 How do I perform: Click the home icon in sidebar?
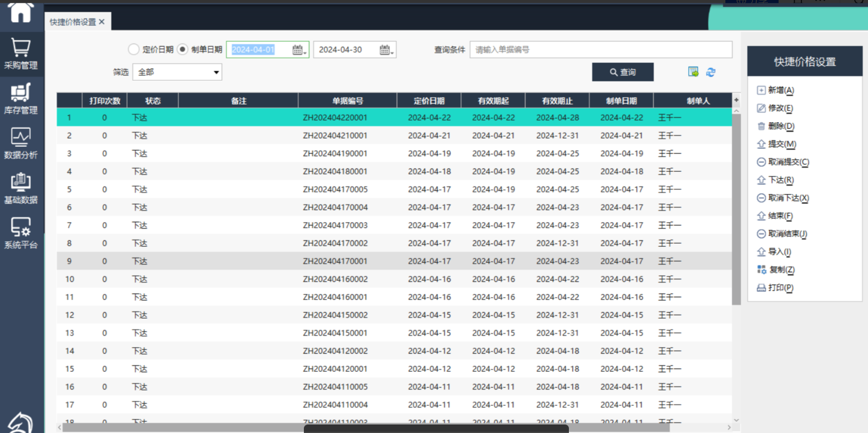coord(21,12)
